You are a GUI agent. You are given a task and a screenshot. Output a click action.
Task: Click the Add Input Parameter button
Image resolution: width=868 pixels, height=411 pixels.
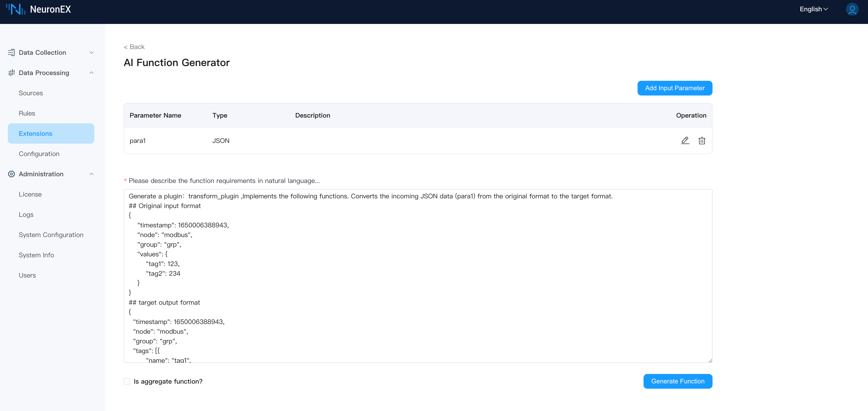click(675, 88)
